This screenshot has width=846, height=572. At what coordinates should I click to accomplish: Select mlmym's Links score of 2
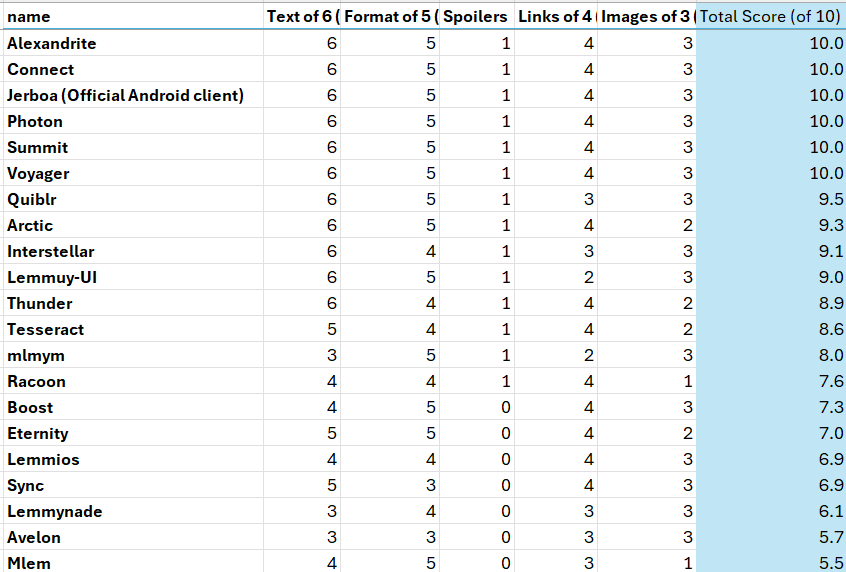click(556, 355)
